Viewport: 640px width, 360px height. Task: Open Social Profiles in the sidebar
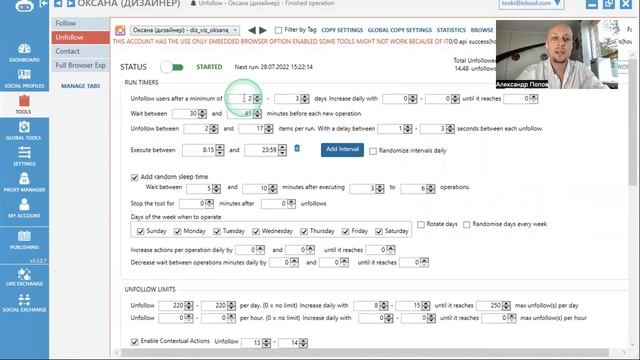pyautogui.click(x=24, y=79)
